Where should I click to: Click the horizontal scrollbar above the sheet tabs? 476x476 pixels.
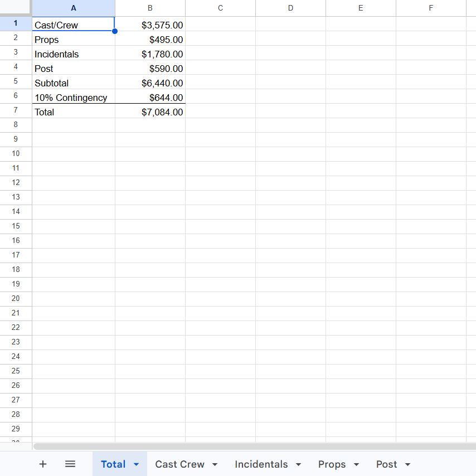coord(251,445)
